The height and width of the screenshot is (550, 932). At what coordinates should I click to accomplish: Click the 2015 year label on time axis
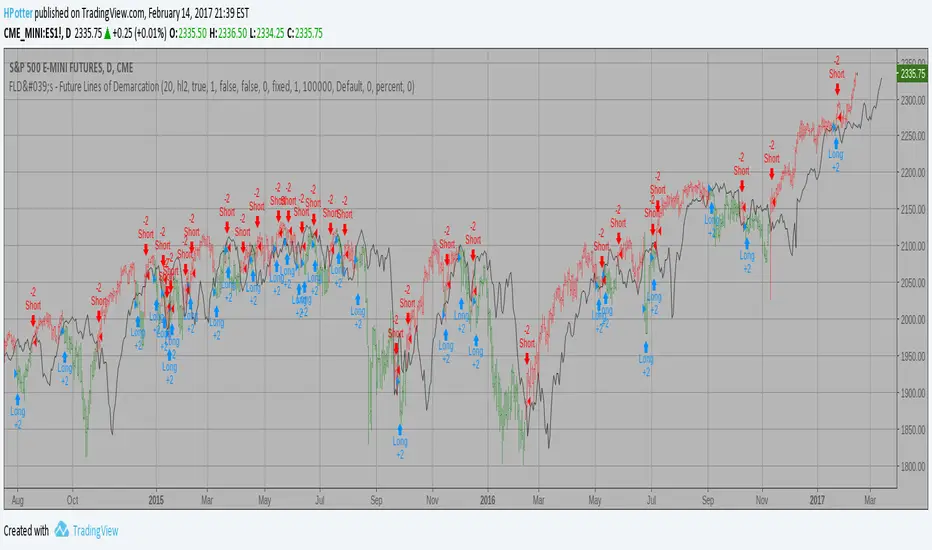156,500
